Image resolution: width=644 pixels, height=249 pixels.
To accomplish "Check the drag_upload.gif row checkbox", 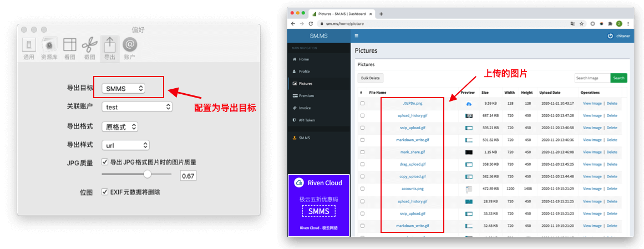I will (362, 164).
